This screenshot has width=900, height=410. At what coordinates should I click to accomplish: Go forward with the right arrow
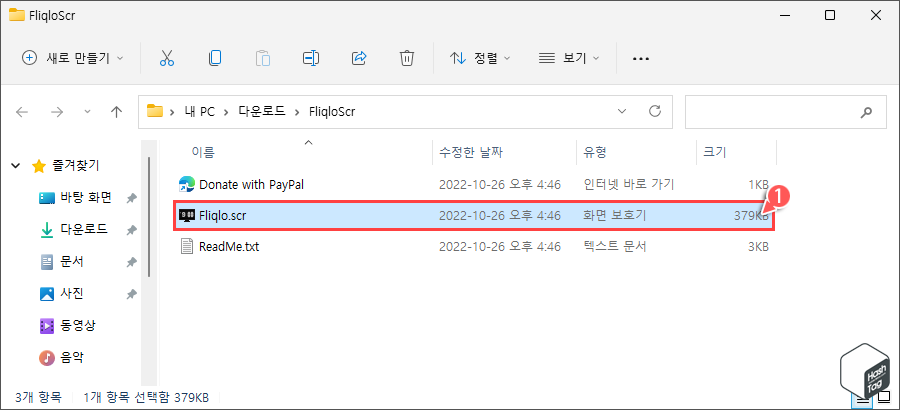point(56,112)
